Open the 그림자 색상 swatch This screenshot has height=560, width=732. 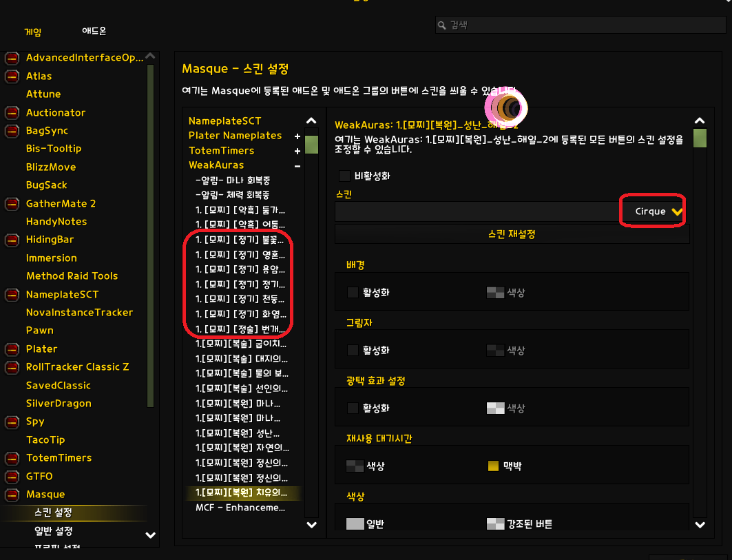495,351
